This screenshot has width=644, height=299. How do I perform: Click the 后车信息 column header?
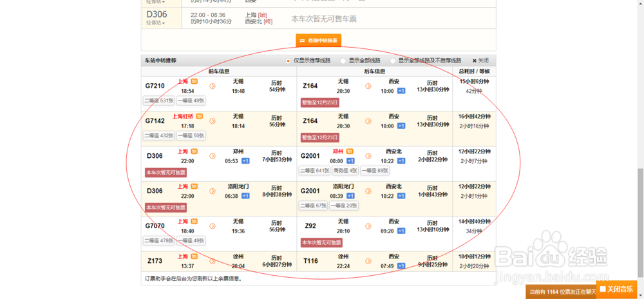tap(375, 72)
